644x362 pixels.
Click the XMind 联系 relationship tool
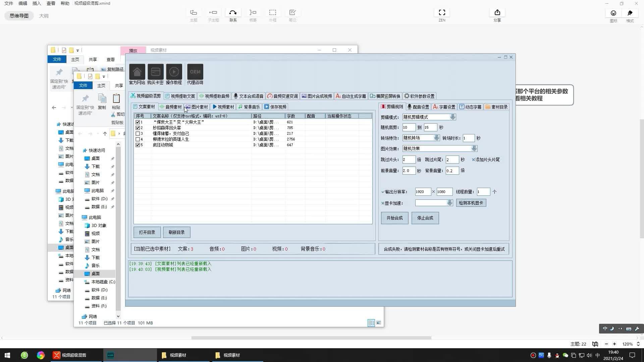pos(233,15)
